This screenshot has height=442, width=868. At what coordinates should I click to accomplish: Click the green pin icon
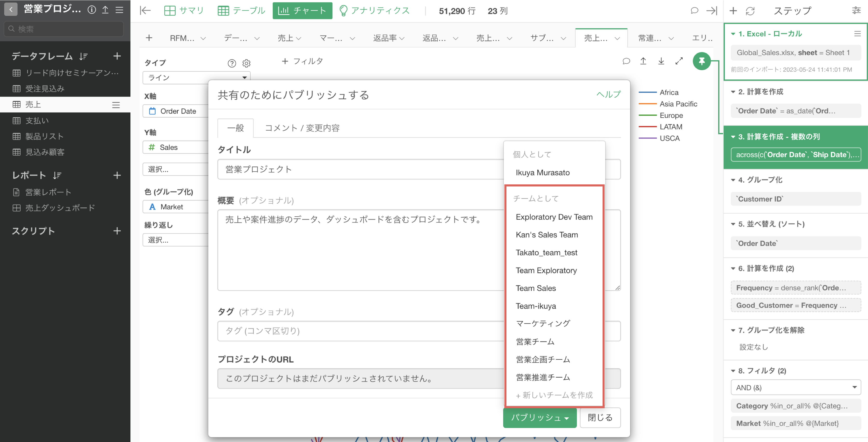click(702, 61)
